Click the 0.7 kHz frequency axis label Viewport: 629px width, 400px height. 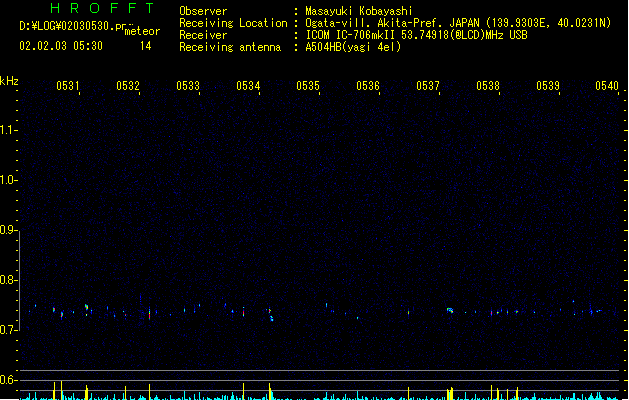pyautogui.click(x=8, y=330)
